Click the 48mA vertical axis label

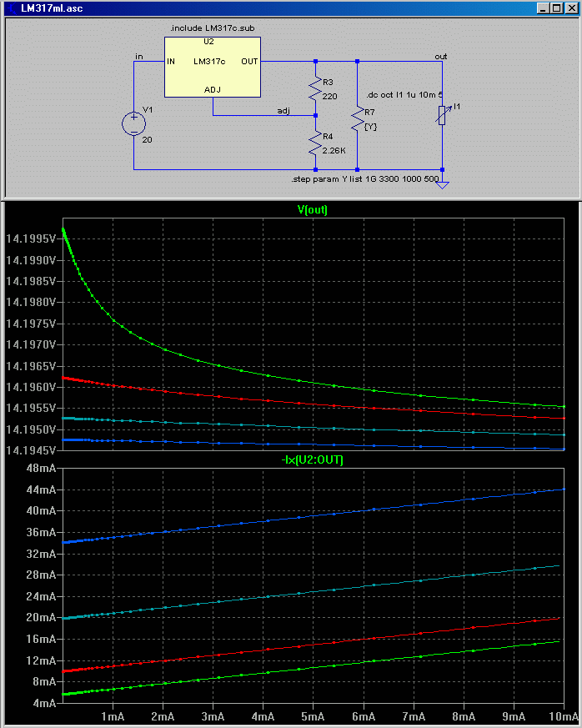42,469
